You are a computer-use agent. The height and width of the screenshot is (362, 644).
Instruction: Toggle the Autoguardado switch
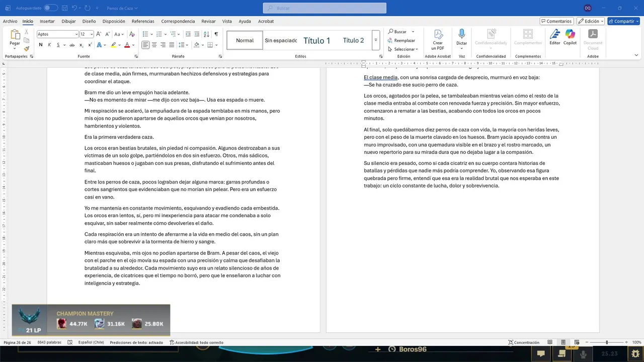51,8
